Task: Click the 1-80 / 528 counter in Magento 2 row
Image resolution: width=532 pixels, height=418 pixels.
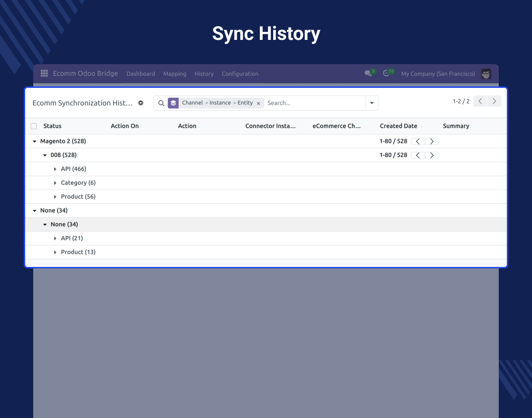Action: coord(393,141)
